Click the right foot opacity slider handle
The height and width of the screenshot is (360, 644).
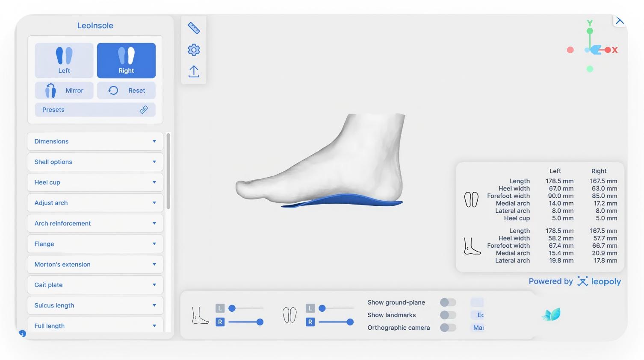(x=260, y=322)
